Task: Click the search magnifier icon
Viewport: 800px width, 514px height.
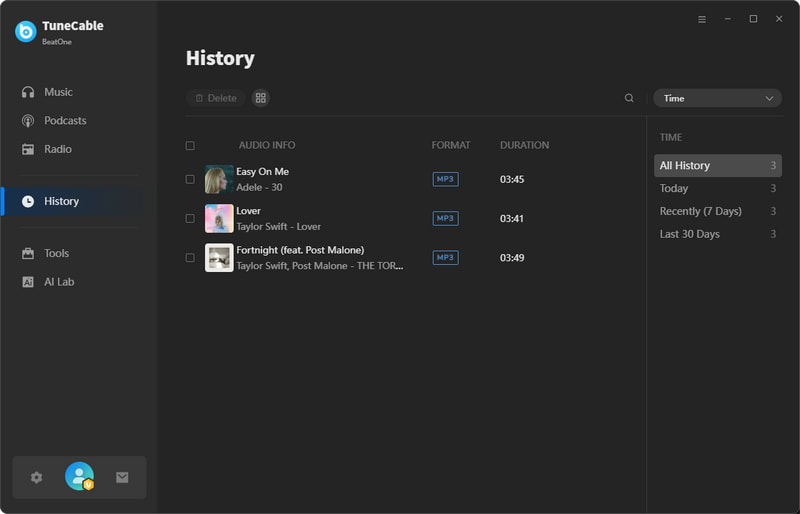Action: (x=629, y=98)
